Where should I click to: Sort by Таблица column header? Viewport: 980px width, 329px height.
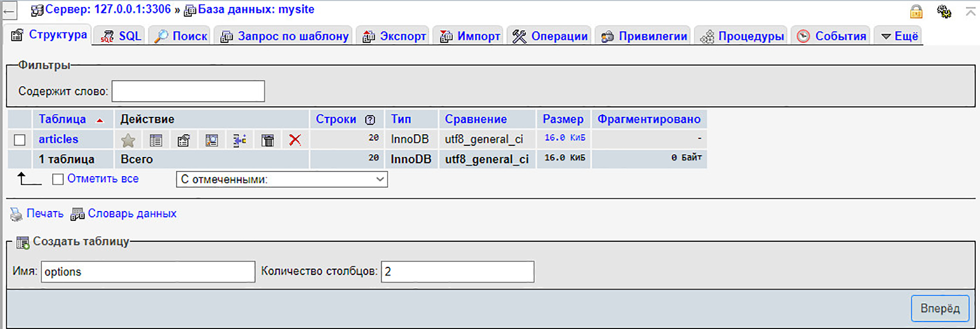[62, 119]
